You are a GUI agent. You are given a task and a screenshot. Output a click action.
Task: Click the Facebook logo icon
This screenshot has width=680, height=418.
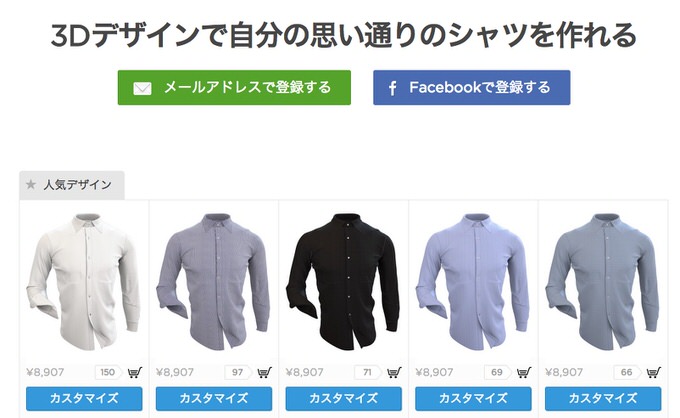pyautogui.click(x=392, y=88)
